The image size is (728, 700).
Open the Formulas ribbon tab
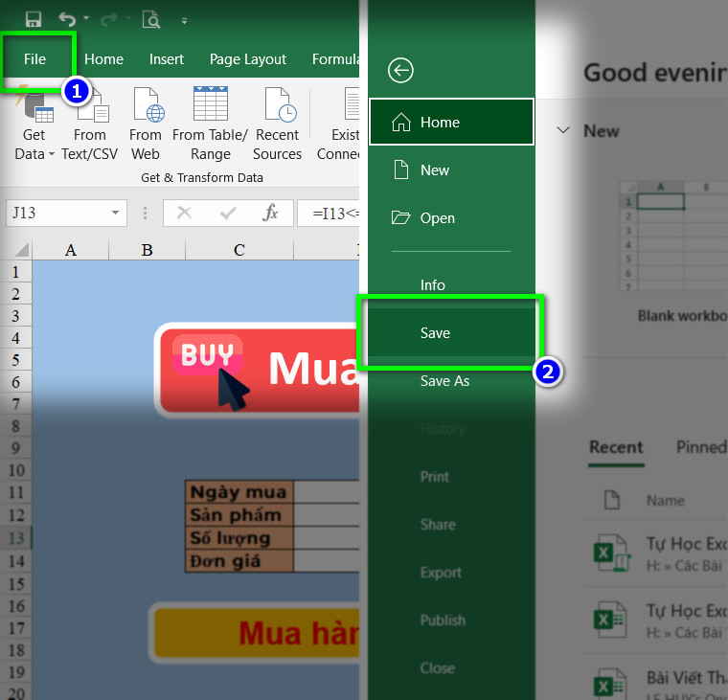335,59
